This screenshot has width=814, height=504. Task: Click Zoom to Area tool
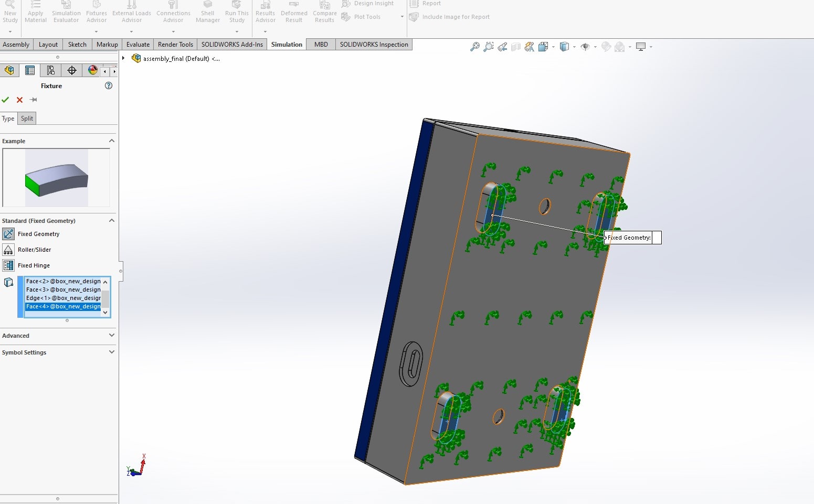[489, 47]
